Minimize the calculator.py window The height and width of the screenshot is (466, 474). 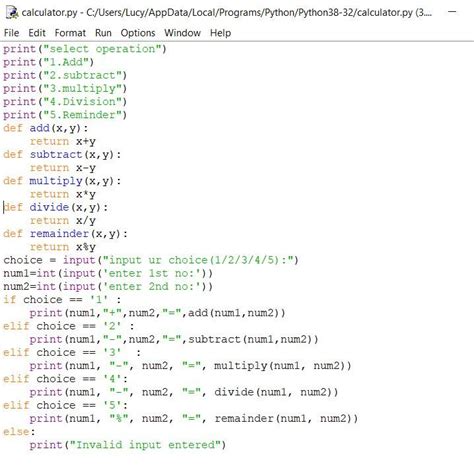(x=452, y=12)
